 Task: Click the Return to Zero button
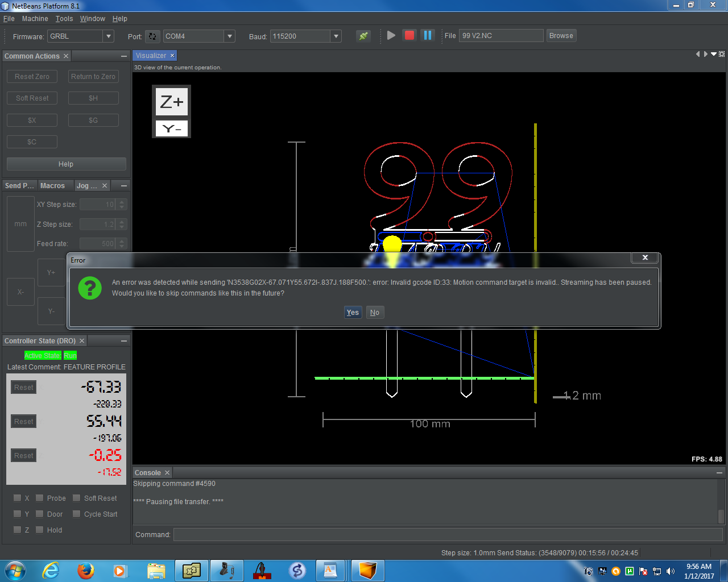93,77
